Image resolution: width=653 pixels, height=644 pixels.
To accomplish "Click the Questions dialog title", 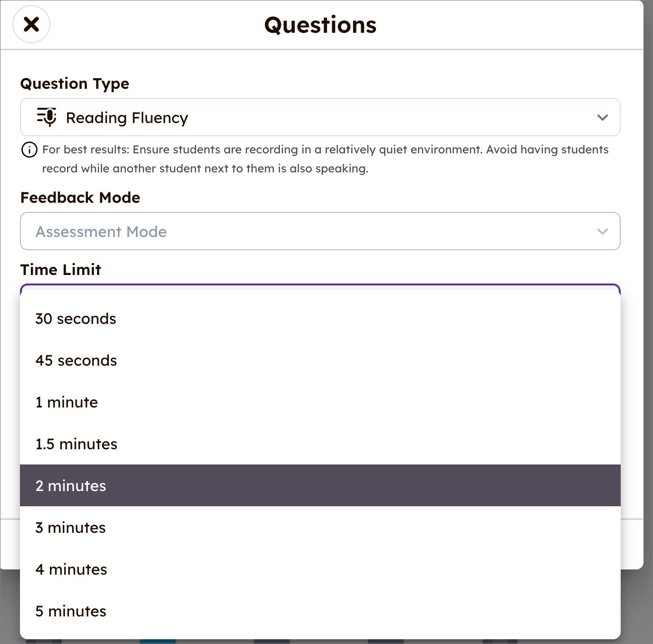I will [320, 25].
